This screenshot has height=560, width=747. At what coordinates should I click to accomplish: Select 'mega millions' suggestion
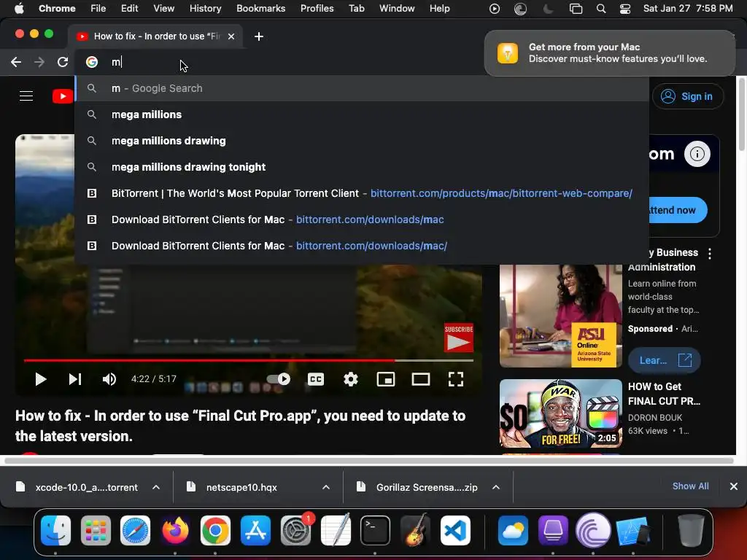[362, 114]
